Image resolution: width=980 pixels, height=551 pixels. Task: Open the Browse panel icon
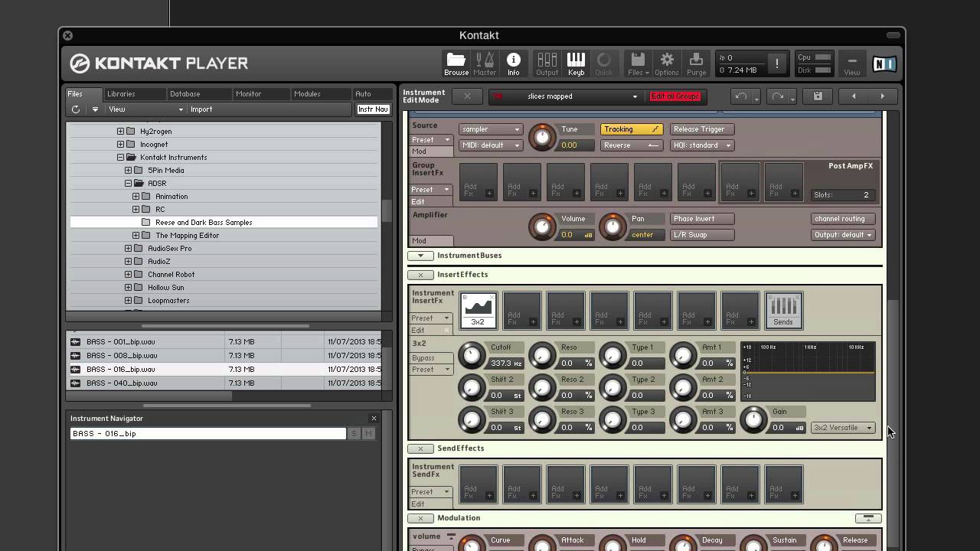coord(456,64)
